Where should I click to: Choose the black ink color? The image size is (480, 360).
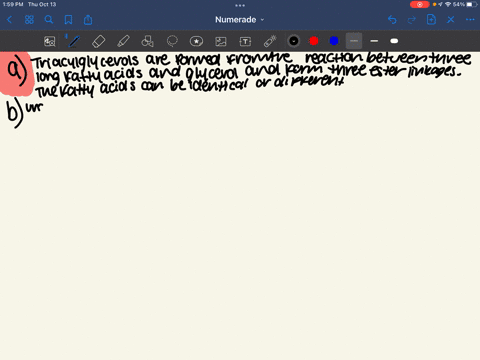pos(294,41)
